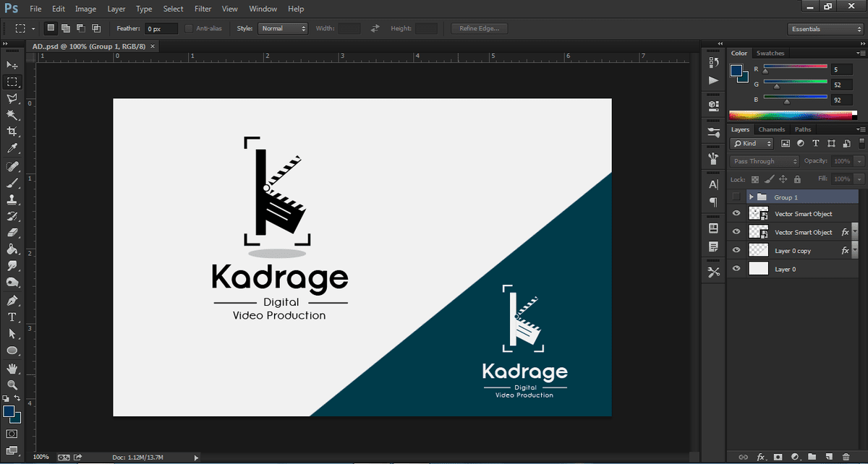
Task: Click the Refine Edge button
Action: tap(479, 29)
